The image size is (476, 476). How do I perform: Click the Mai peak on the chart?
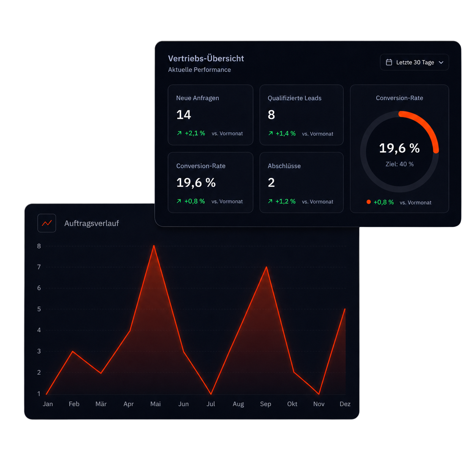pyautogui.click(x=154, y=246)
